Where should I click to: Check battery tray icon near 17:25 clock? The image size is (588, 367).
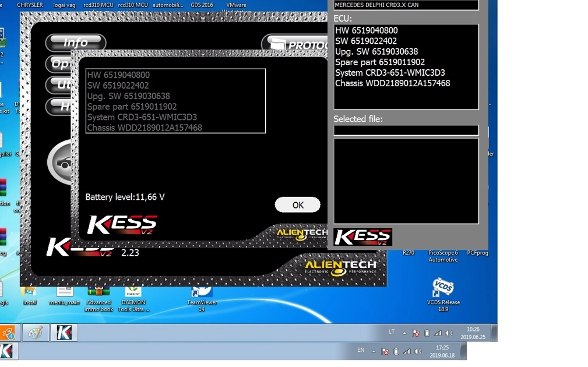click(396, 352)
